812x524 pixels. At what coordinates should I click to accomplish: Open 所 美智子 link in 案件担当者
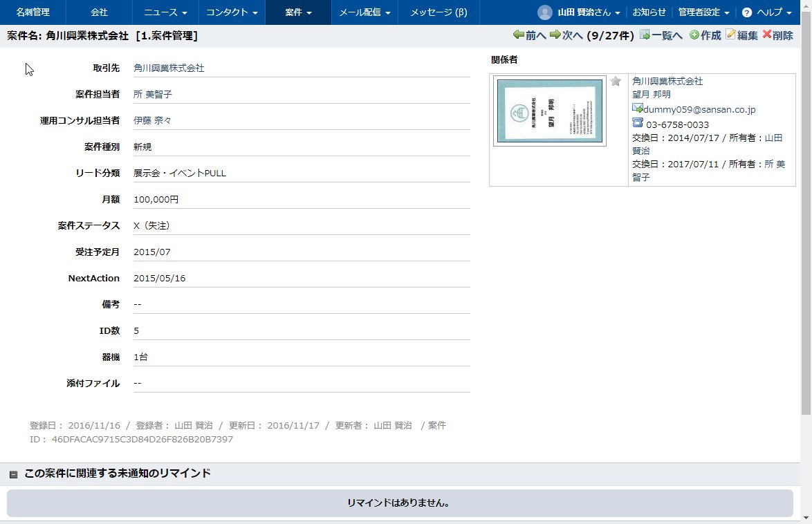pos(153,94)
